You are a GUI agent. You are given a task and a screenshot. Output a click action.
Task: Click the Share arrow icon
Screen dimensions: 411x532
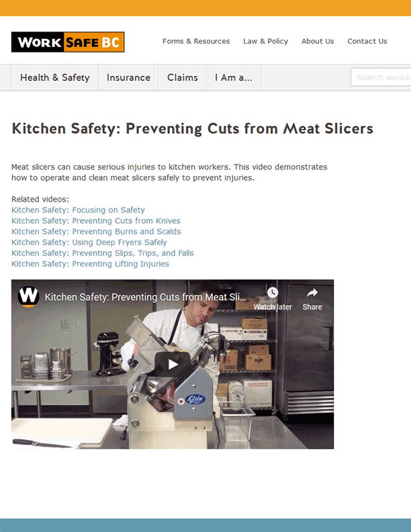[x=312, y=292]
